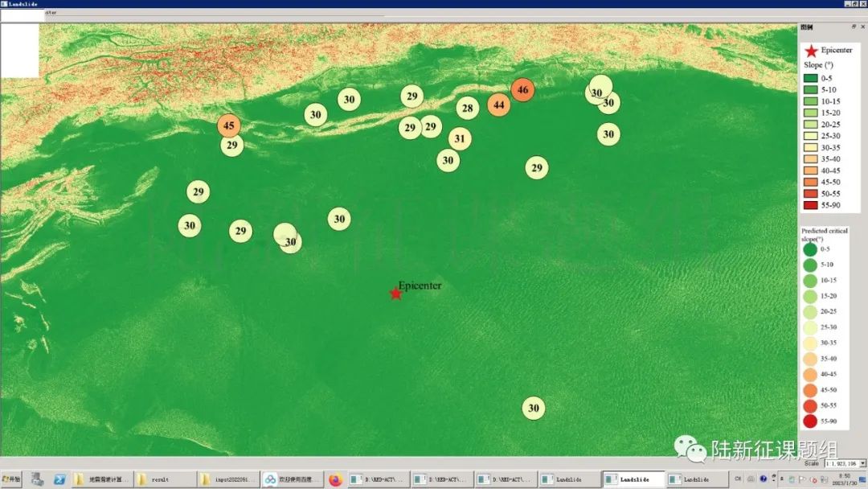868x489 pixels.
Task: Click the red Epicenter star on the map
Action: click(395, 294)
